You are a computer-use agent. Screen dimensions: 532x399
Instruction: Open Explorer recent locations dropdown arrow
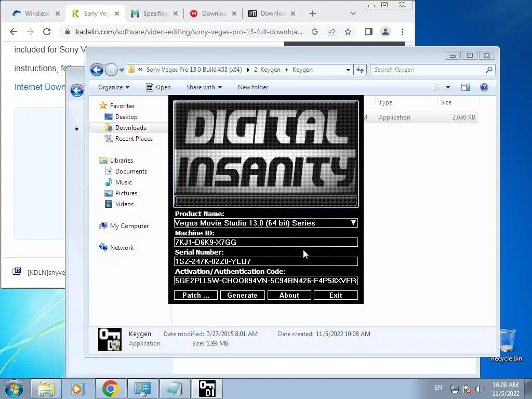click(122, 70)
